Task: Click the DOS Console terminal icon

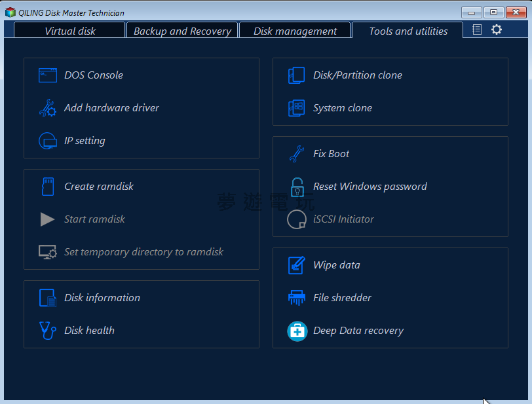Action: tap(48, 75)
